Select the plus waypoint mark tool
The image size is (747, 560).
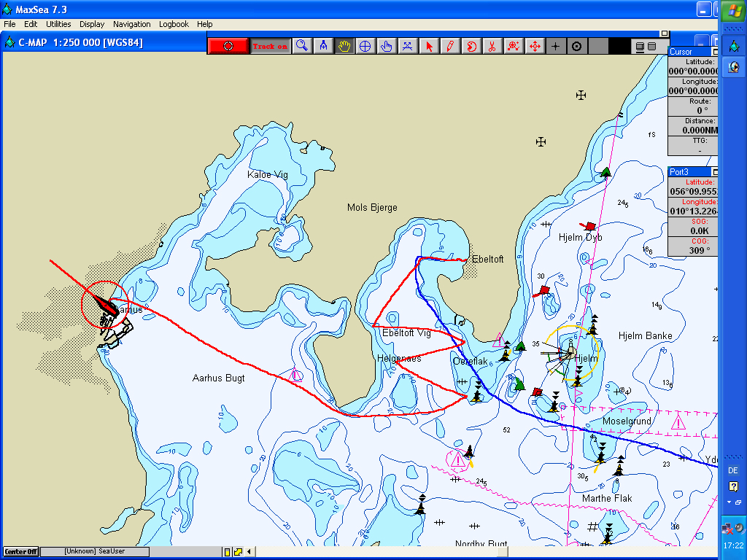[x=556, y=46]
